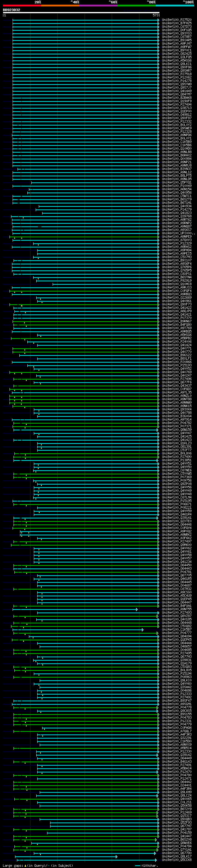Click hit label UniRef100_Q93XK4
197x868 pixels.
[x=177, y=410]
